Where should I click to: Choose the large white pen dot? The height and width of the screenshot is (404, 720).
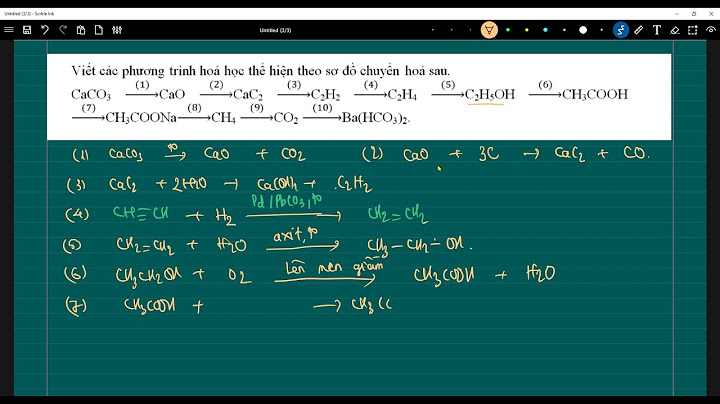click(583, 30)
